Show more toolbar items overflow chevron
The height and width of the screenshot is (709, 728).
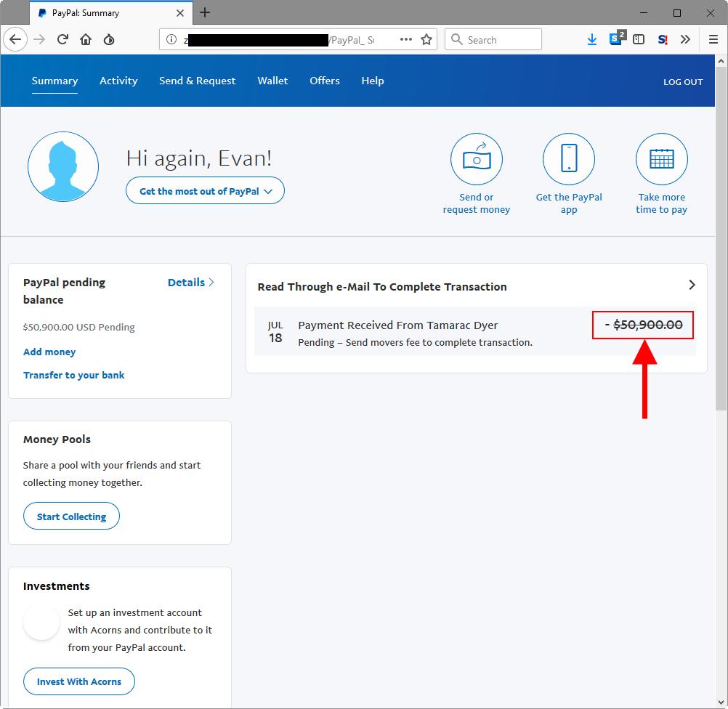[x=685, y=39]
